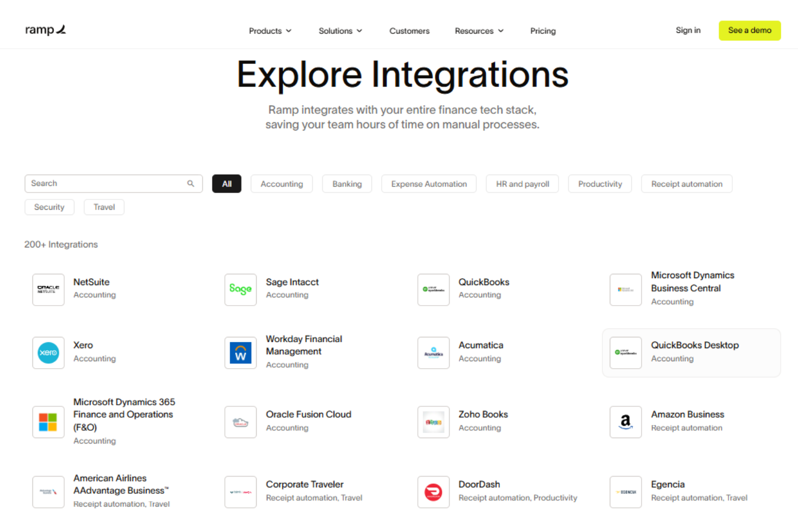Image resolution: width=798 pixels, height=532 pixels.
Task: Open the Zoho Books title link
Action: coord(483,414)
